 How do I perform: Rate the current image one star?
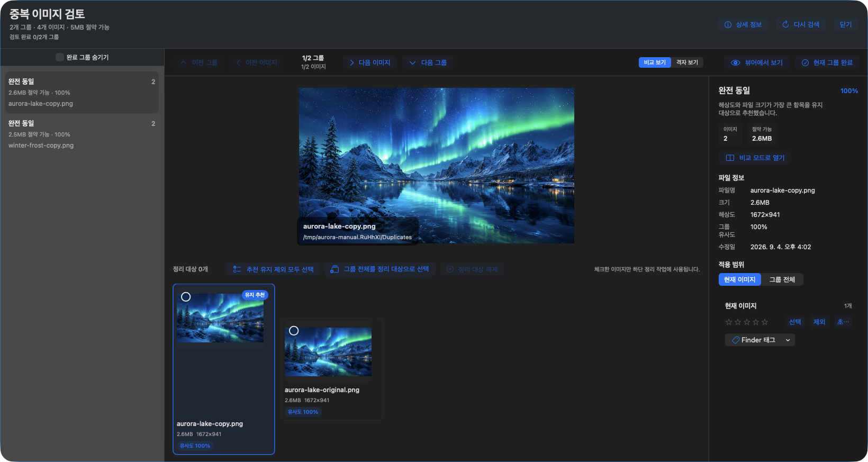(x=729, y=322)
